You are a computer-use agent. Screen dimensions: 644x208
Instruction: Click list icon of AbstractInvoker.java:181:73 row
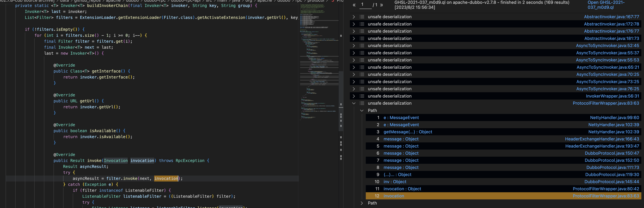pyautogui.click(x=362, y=38)
